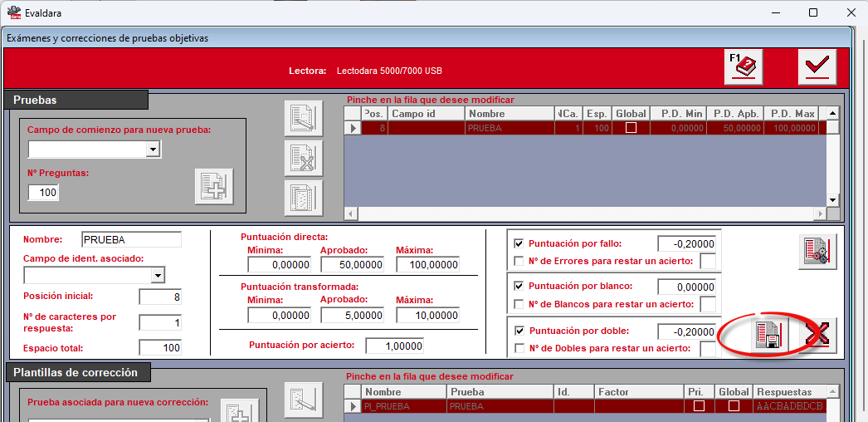Toggle the Puntuación por blanco checkbox

pos(519,287)
